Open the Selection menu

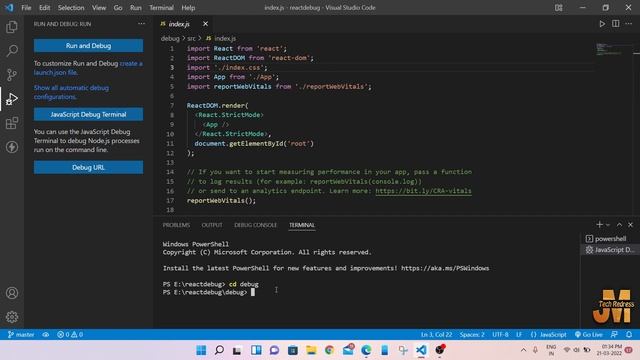pyautogui.click(x=71, y=7)
